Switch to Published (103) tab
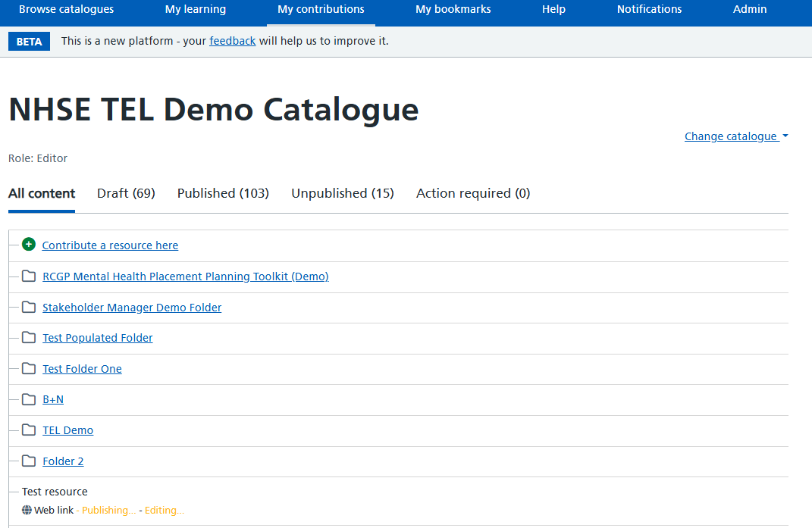Screen dimensions: 812x528 [x=223, y=193]
